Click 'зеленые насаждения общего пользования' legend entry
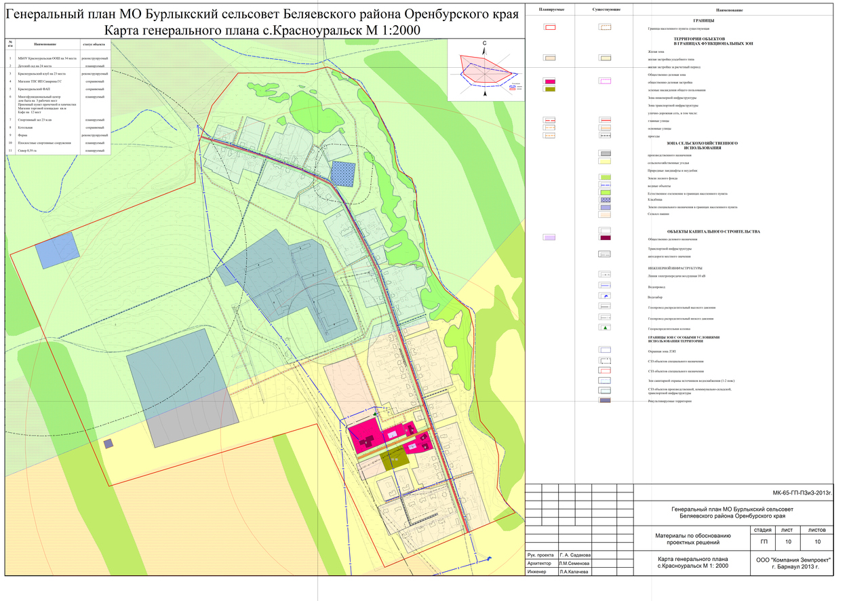Screen dimensions: 868x601 pos(677,90)
